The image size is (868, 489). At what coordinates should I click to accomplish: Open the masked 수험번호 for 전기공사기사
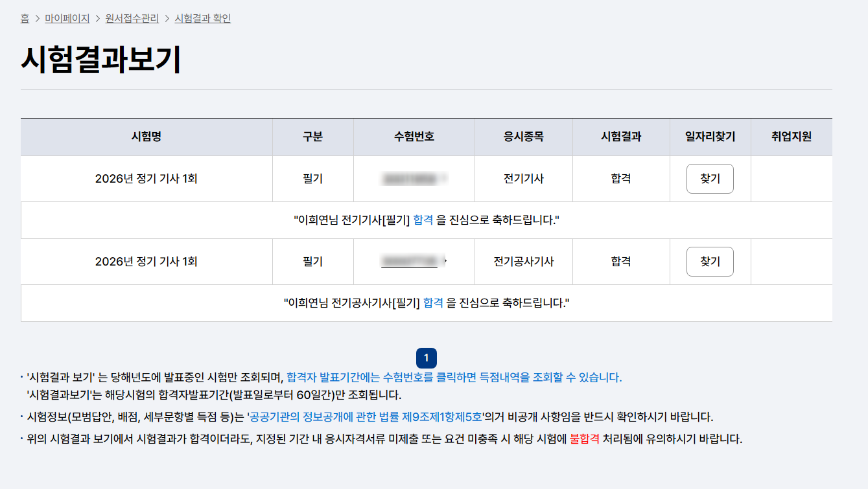click(413, 261)
